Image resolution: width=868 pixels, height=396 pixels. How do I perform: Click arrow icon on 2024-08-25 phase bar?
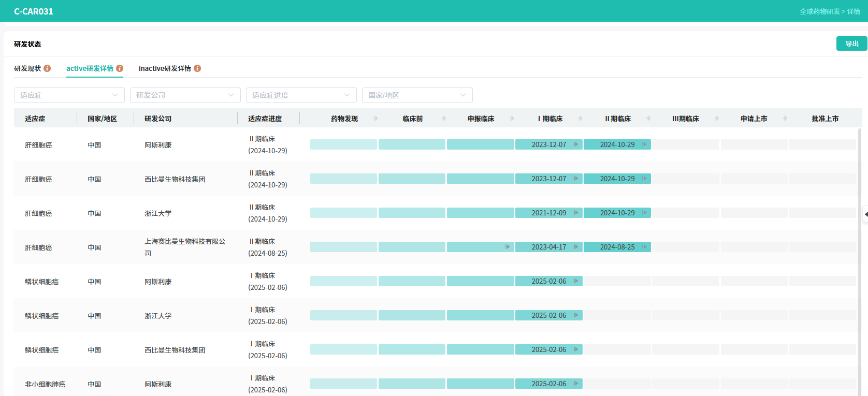[644, 247]
